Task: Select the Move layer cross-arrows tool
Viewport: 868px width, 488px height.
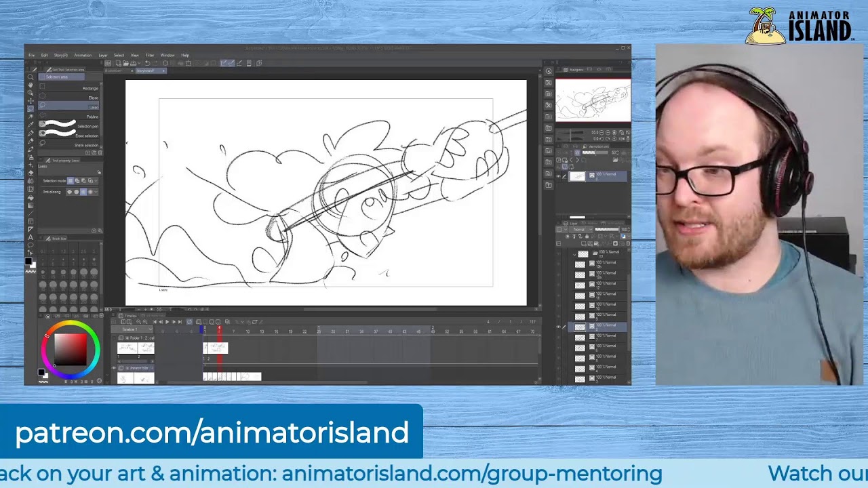Action: 31,100
